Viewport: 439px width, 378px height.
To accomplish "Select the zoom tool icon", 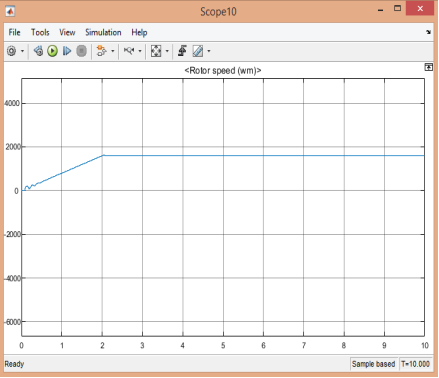I will point(129,51).
